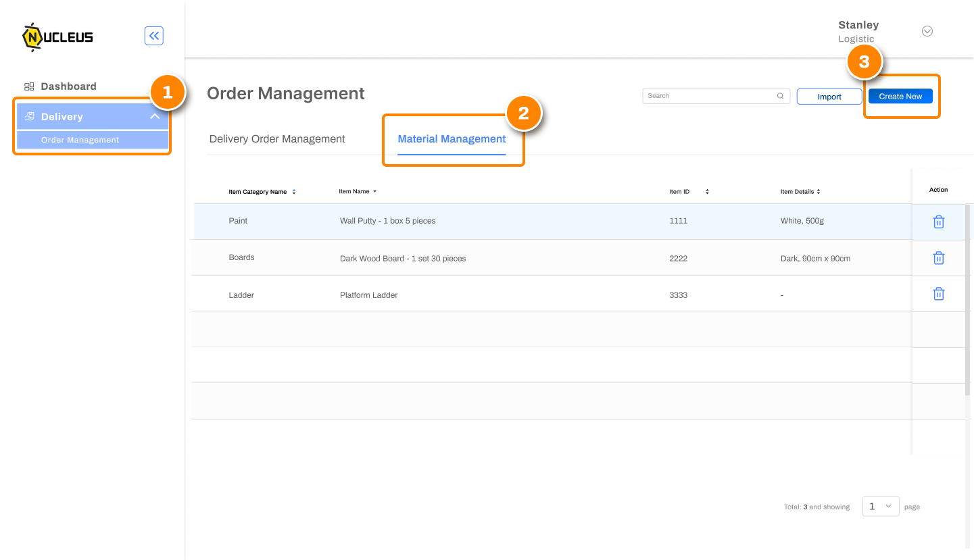Click the Order Management page heading
Viewport: 974px width, 560px height.
(286, 94)
